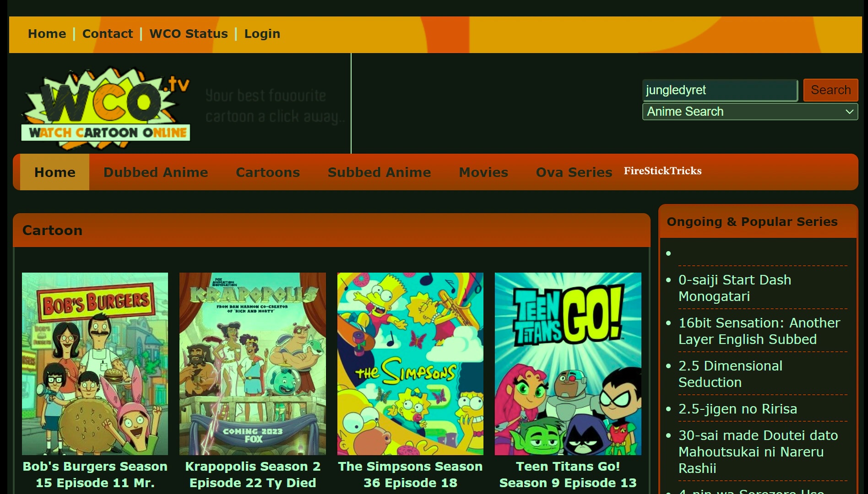Open the Subbed Anime section
This screenshot has height=494, width=868.
[x=379, y=172]
